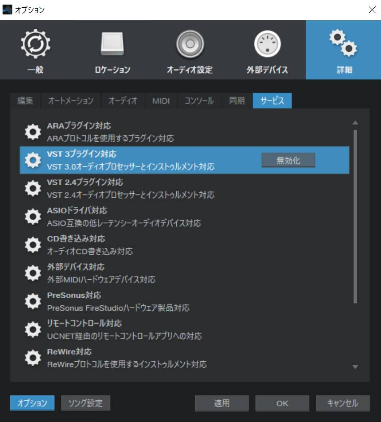Click description 'ASIO互換の低レーテンシーオーディオデバイス対応'
The height and width of the screenshot is (422, 381).
click(x=124, y=223)
